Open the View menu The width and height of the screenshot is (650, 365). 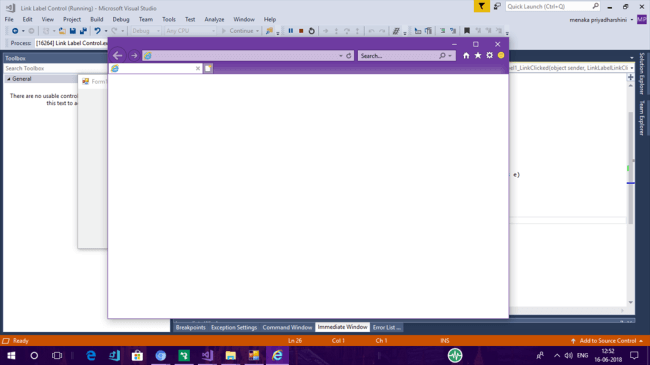pos(47,19)
